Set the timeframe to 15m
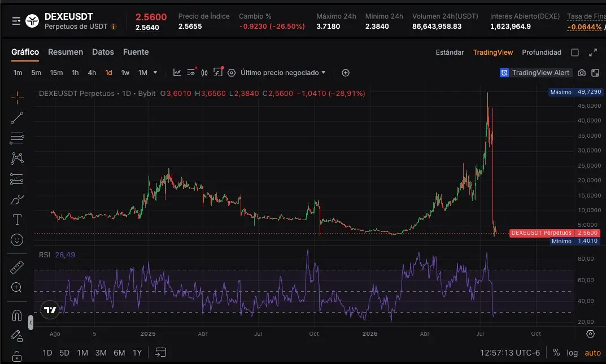 [x=56, y=73]
